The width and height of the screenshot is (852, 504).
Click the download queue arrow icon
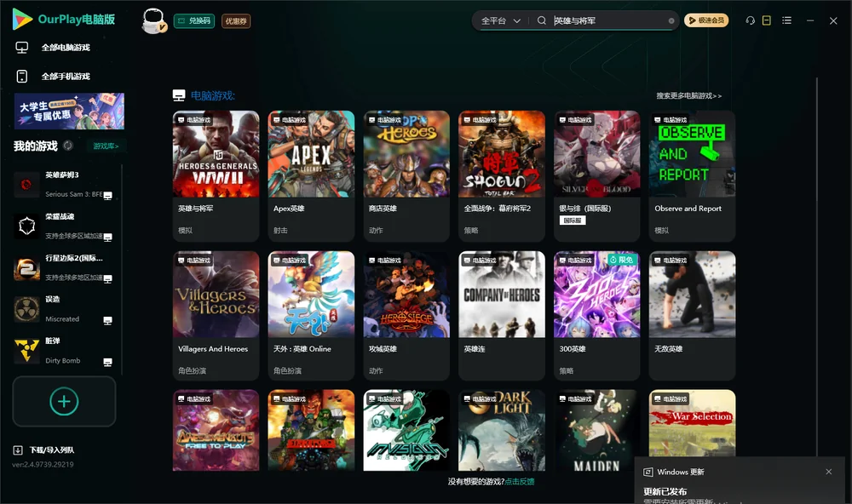tap(17, 450)
